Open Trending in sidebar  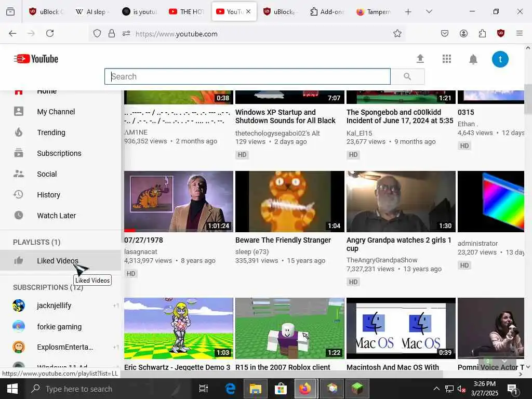pos(51,132)
